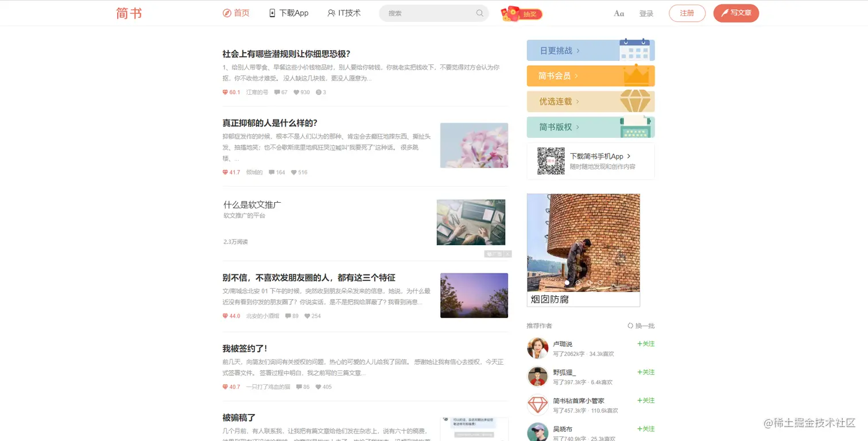The width and height of the screenshot is (868, 441).
Task: Select the third carousel dot on ad
Action: point(589,283)
